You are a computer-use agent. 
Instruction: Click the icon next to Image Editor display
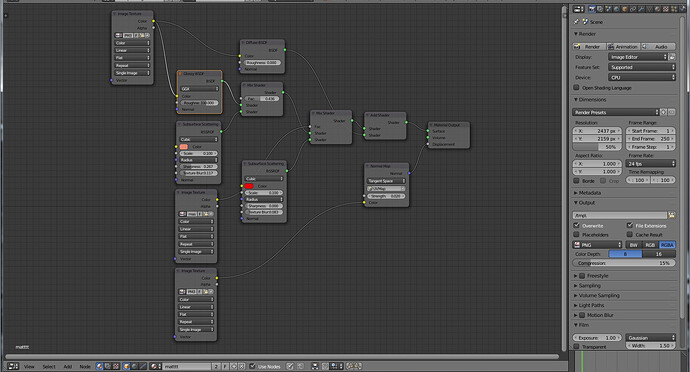pos(672,57)
